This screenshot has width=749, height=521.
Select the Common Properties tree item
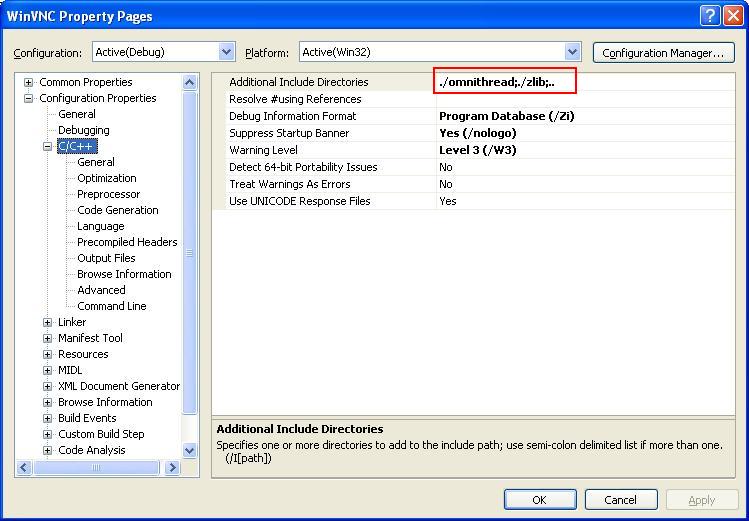point(86,82)
